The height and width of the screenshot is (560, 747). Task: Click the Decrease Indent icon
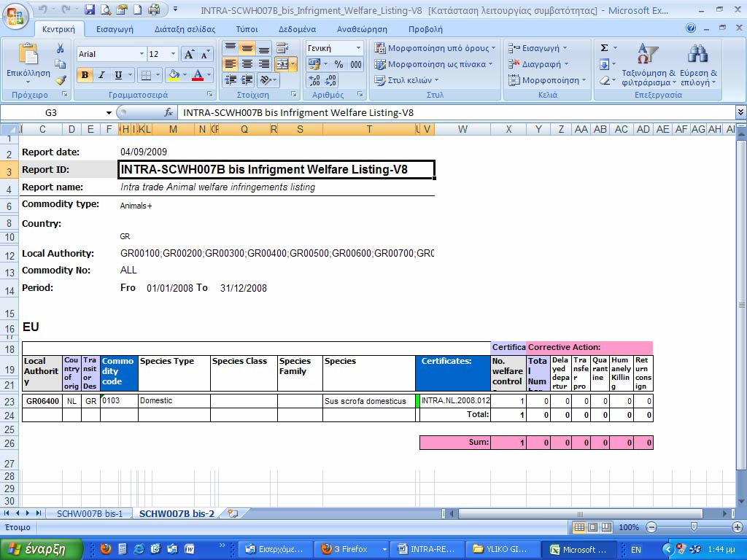pos(230,80)
